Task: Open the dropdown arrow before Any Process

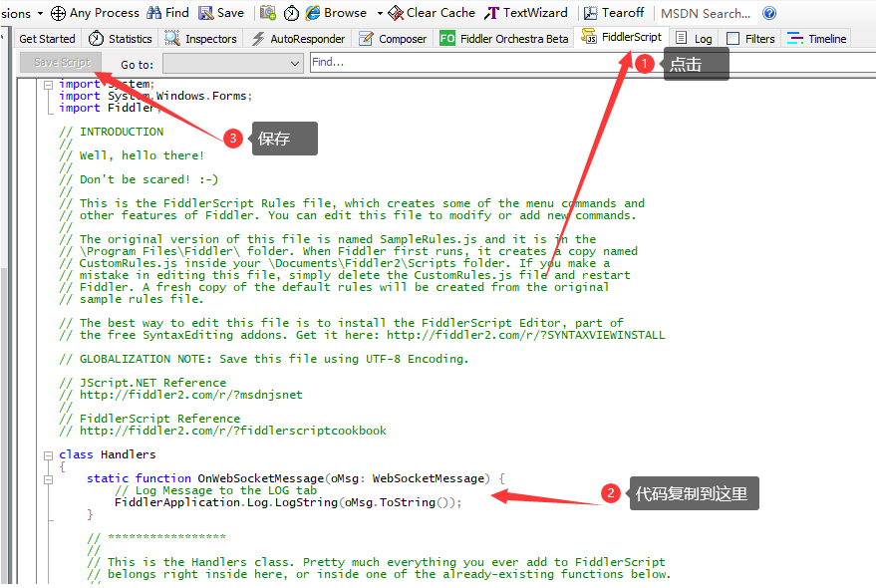Action: point(40,13)
